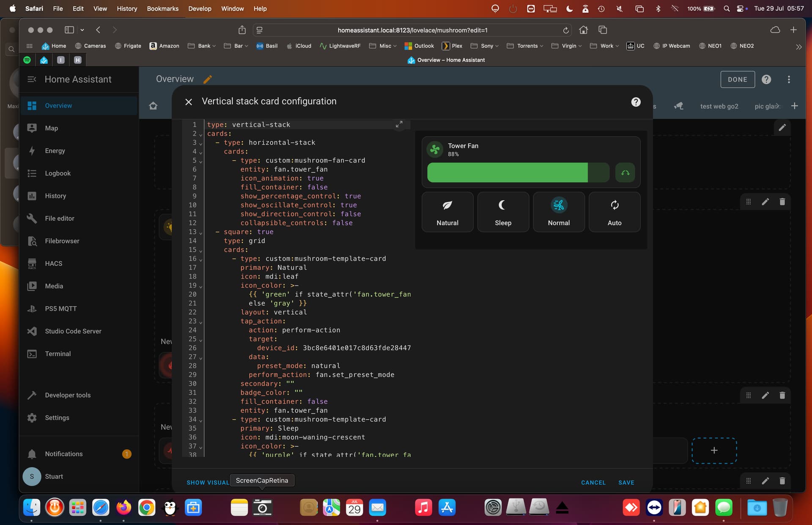Switch to the test web go2 tab
Screen dimensions: 812x525
coord(719,106)
